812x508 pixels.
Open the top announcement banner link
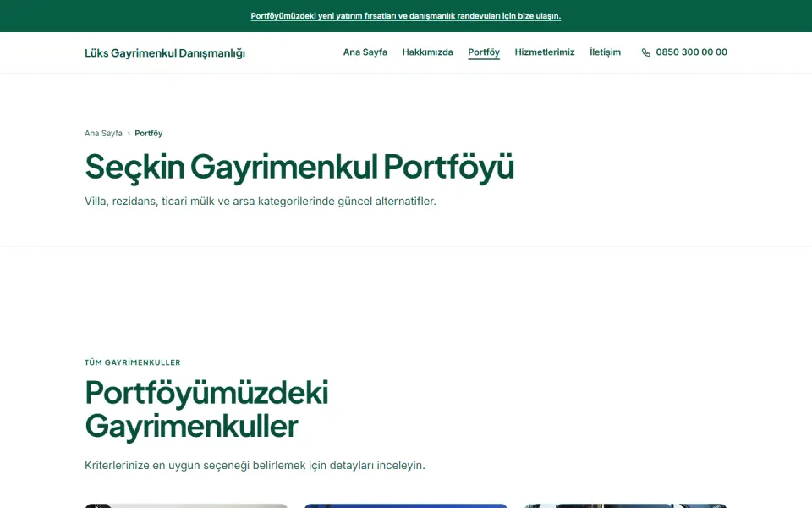[x=405, y=16]
